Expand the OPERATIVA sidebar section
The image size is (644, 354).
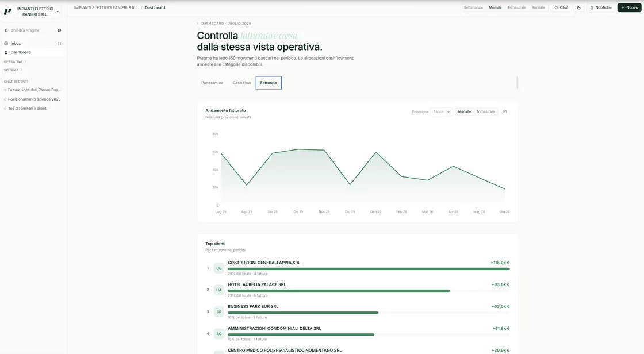point(15,61)
